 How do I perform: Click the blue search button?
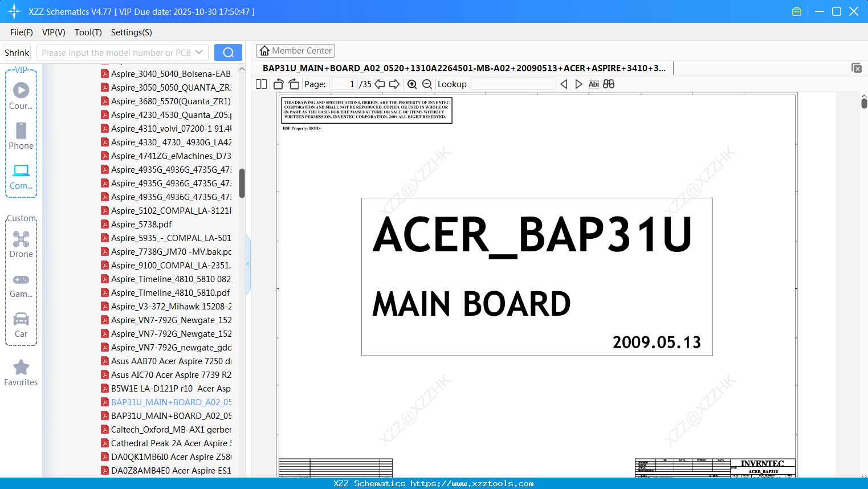(228, 52)
